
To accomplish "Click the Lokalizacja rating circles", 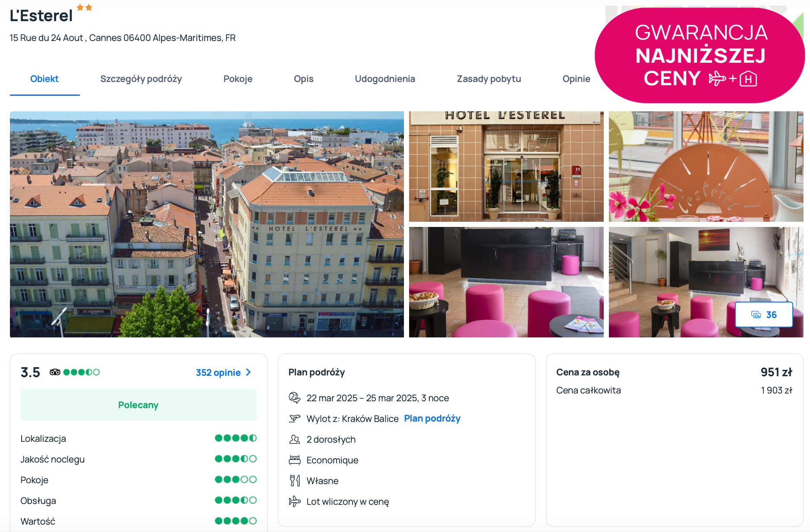I will (236, 438).
